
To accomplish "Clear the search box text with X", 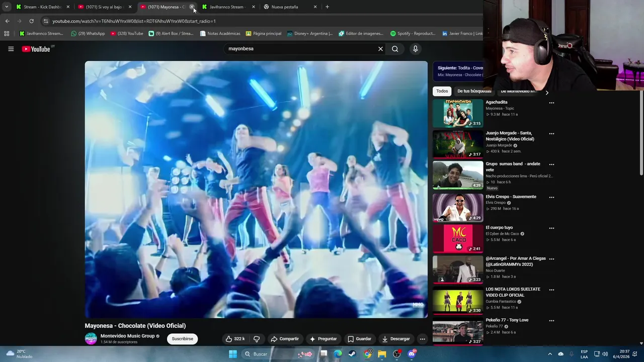I will click(380, 49).
